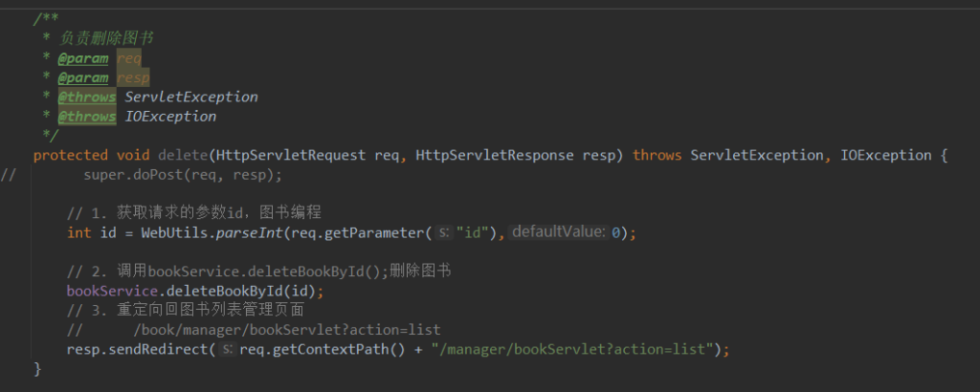Click the highlighted req Javadoc parameter
The width and height of the screenshot is (980, 392).
click(x=129, y=58)
